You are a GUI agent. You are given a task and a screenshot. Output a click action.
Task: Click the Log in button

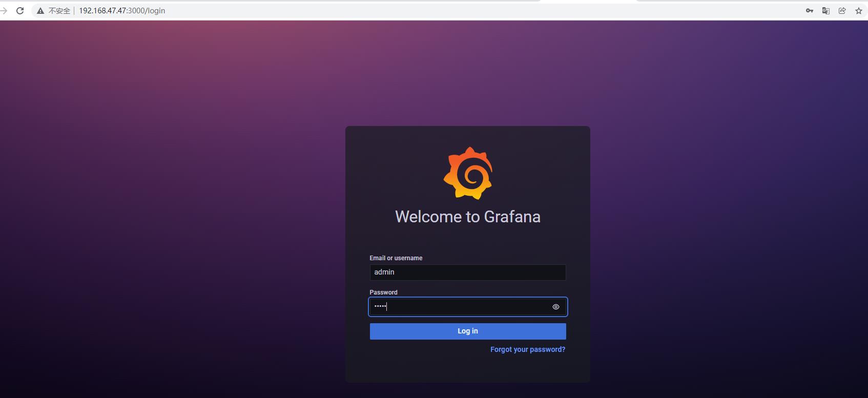(468, 331)
